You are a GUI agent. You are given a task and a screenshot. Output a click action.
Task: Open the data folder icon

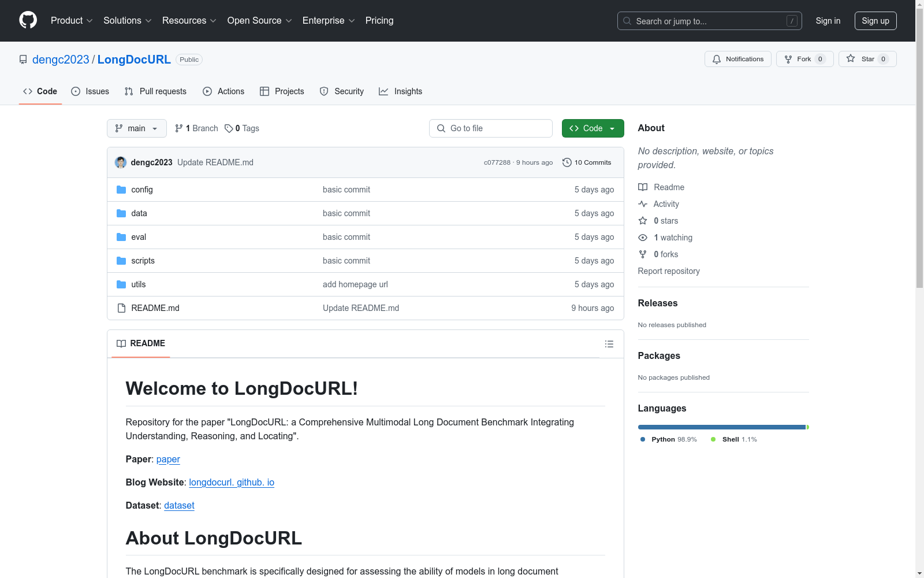pyautogui.click(x=121, y=213)
